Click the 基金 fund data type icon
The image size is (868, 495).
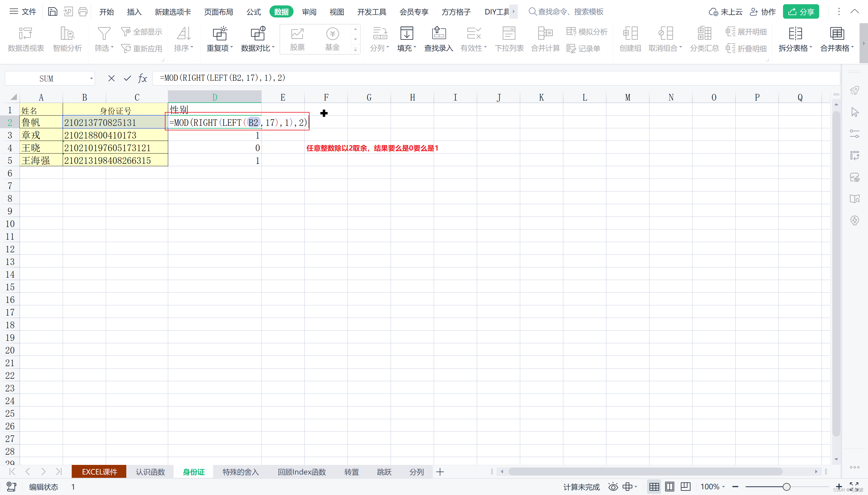click(x=332, y=39)
